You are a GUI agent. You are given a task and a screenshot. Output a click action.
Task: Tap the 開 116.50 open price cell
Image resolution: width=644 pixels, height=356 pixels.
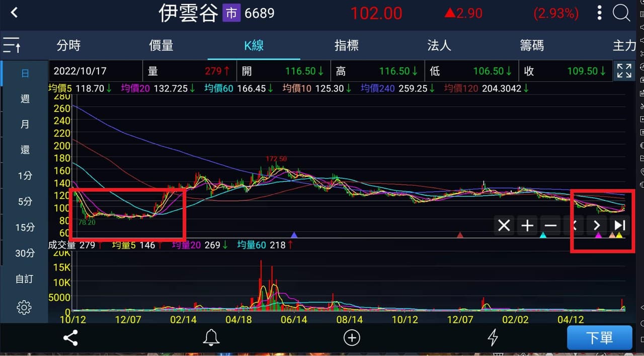[x=284, y=71]
